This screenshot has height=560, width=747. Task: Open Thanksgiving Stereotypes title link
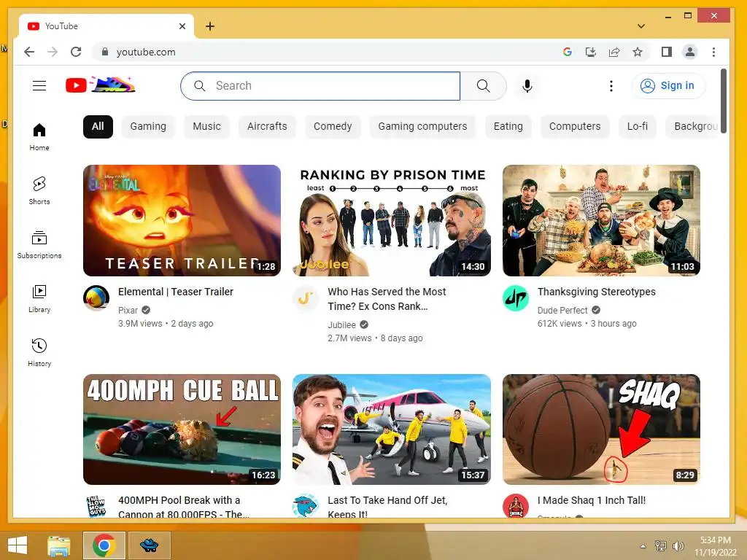[597, 292]
